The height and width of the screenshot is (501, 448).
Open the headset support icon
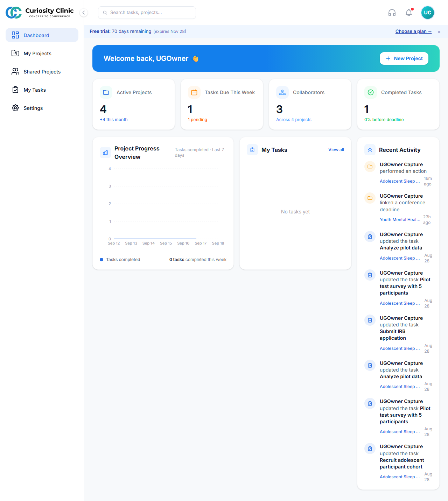pos(392,13)
